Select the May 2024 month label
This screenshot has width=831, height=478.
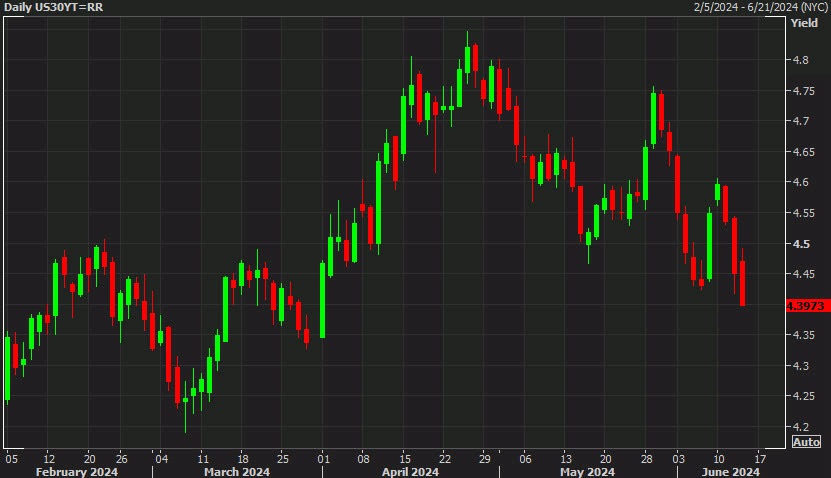point(586,471)
